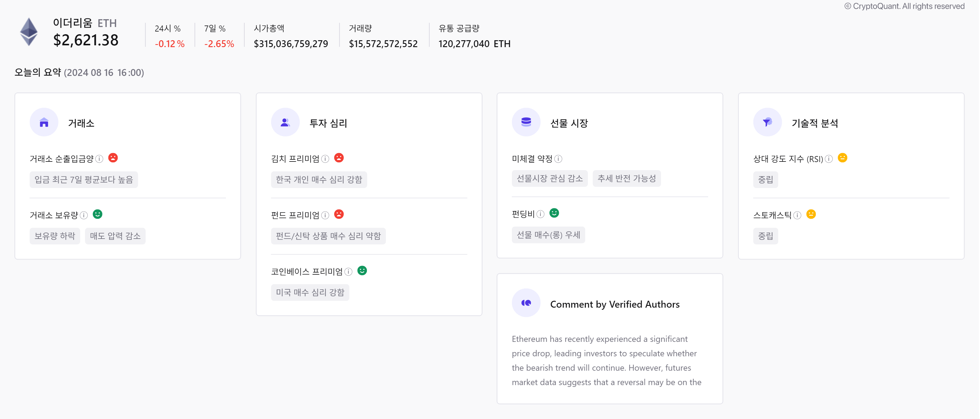Click the Ethereum diamond logo
980x419 pixels.
[x=29, y=32]
